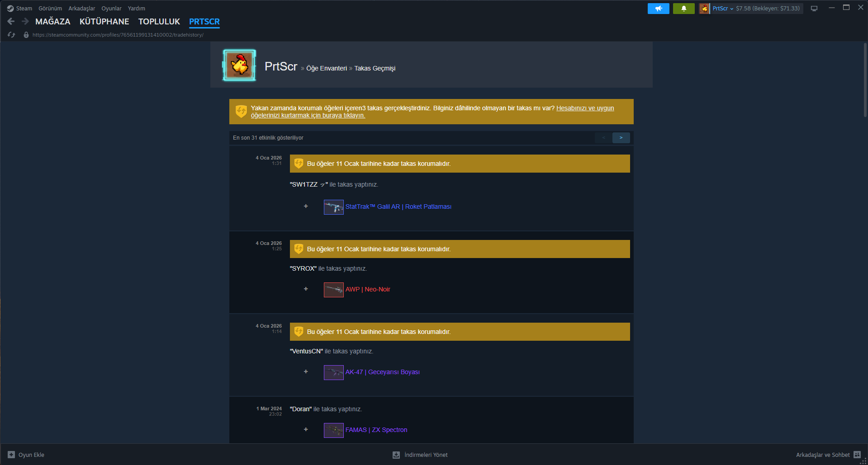
Task: Open the FAMAS ZX Spectron thumbnail
Action: 334,430
